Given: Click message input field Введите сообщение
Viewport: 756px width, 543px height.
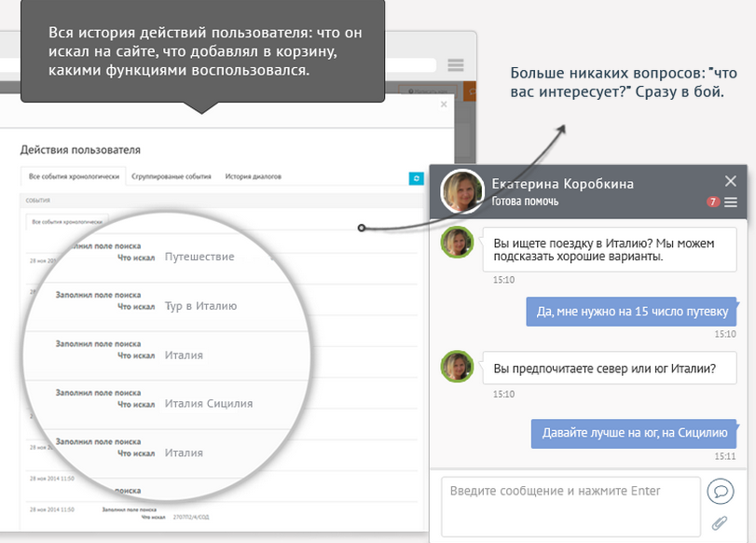Looking at the screenshot, I should click(570, 507).
